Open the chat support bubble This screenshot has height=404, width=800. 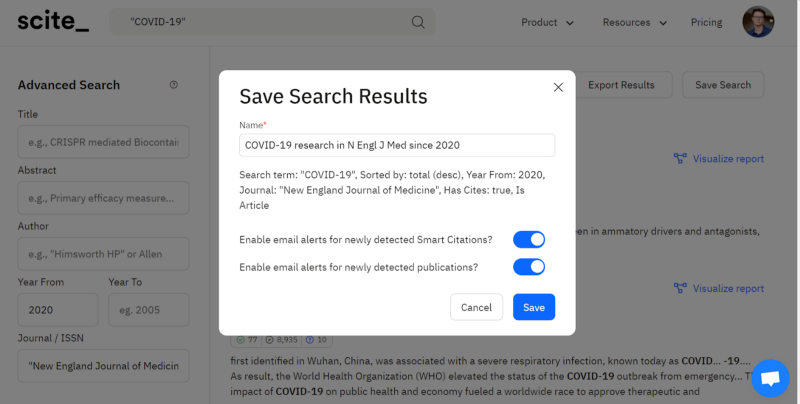[770, 378]
